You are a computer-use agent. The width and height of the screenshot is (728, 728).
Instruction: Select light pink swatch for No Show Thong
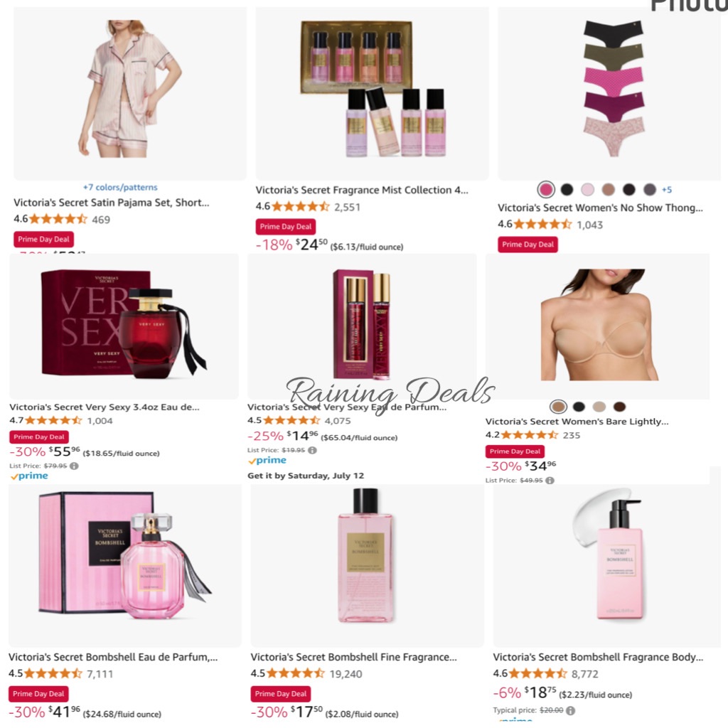[x=587, y=189]
